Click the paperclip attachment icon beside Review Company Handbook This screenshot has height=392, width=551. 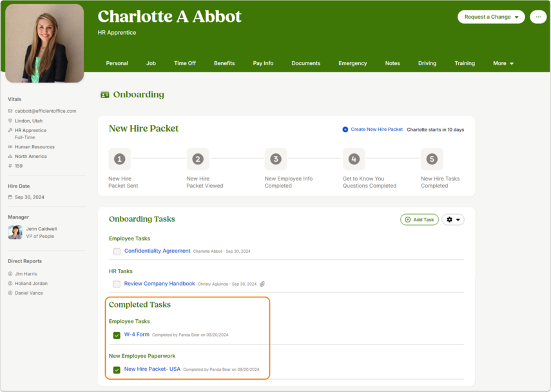pos(262,284)
